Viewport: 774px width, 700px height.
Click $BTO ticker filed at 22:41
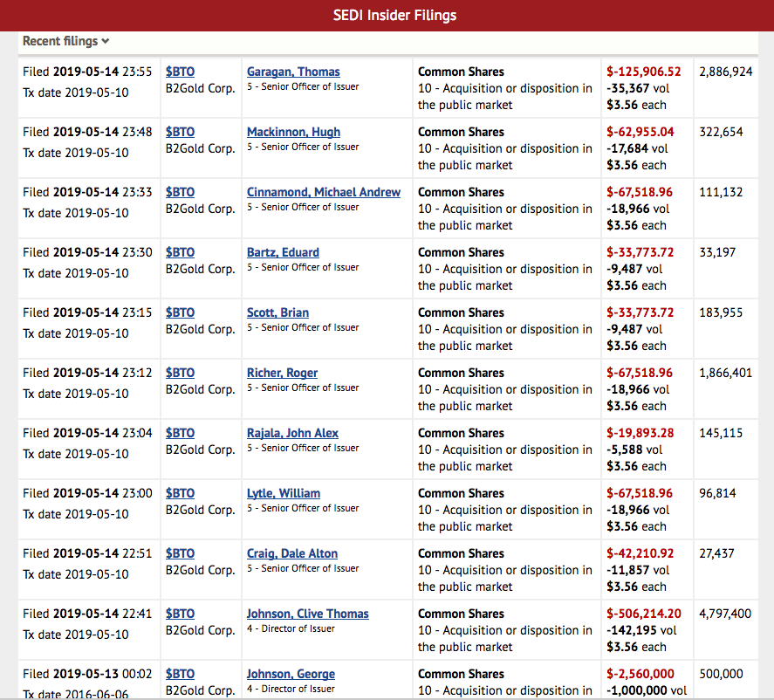coord(180,614)
